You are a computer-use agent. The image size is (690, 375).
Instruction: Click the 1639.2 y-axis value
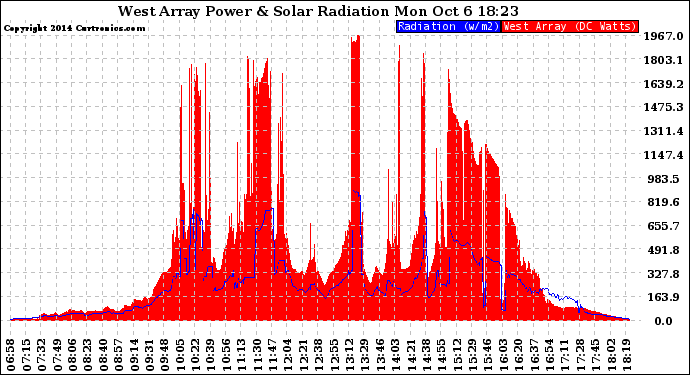pos(664,84)
